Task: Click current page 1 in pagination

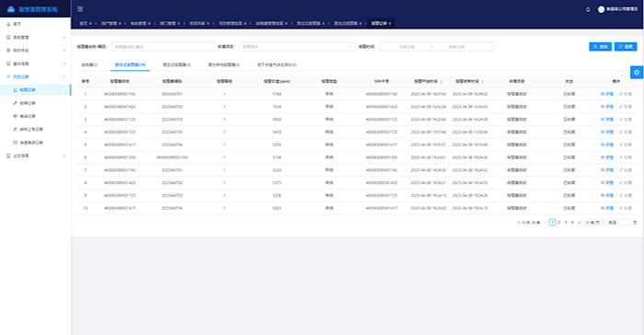Action: 552,223
